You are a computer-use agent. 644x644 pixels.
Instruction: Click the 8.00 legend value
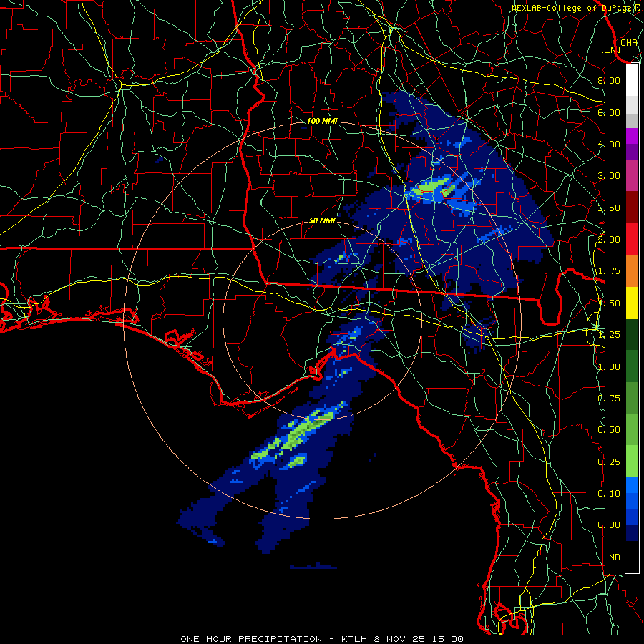pos(609,80)
